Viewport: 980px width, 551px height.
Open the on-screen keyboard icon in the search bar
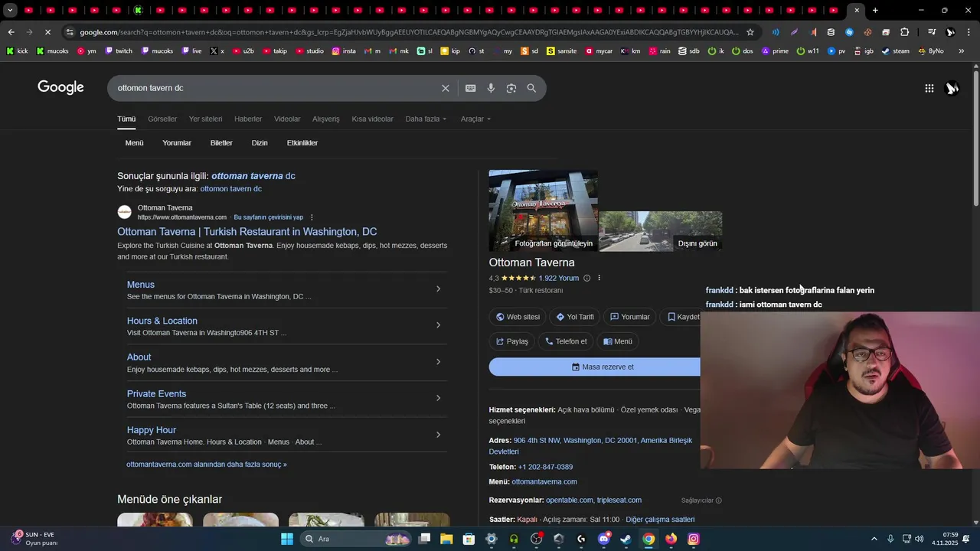pyautogui.click(x=471, y=88)
